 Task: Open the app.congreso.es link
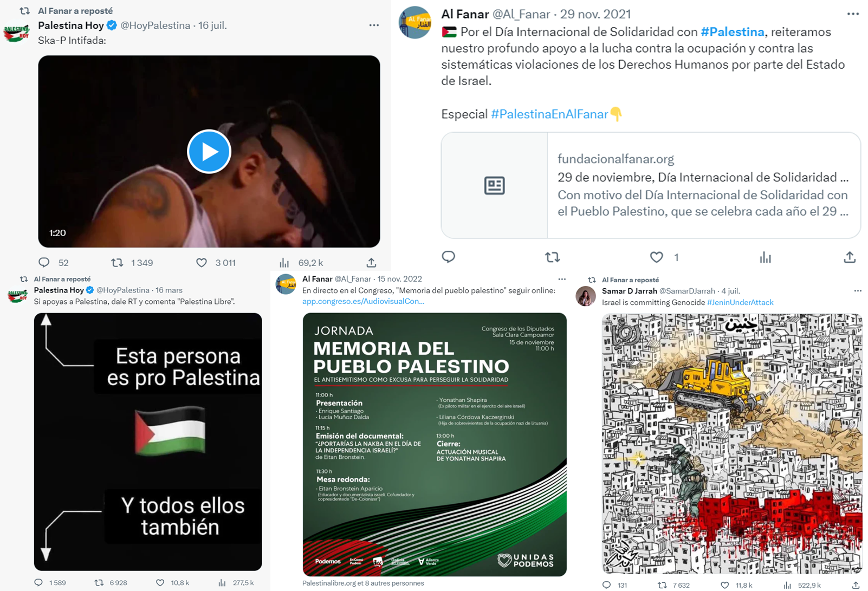363,301
